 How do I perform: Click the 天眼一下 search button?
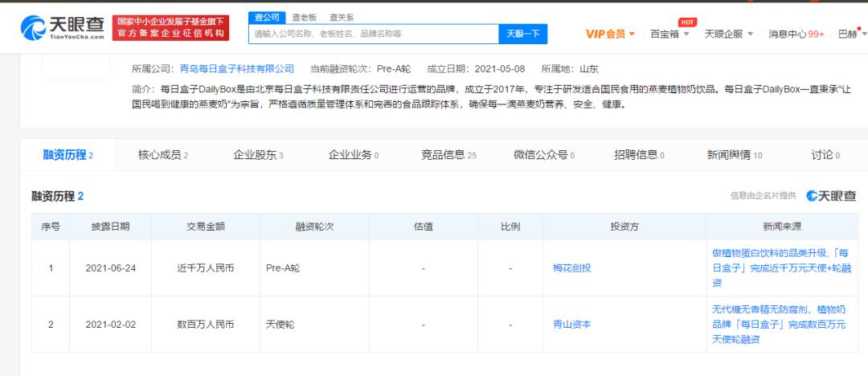pos(522,34)
